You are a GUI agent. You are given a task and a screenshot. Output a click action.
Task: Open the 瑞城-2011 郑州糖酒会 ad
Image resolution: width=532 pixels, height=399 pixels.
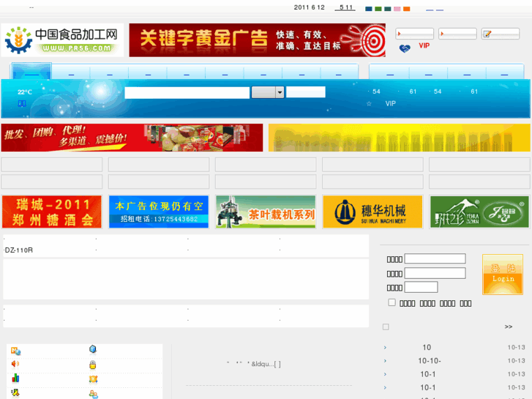52,212
